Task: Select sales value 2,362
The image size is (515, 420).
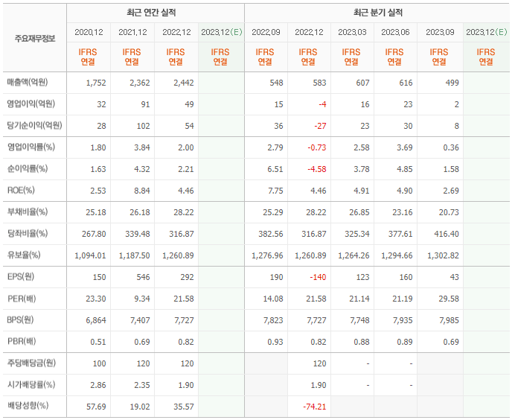Action: (x=140, y=83)
